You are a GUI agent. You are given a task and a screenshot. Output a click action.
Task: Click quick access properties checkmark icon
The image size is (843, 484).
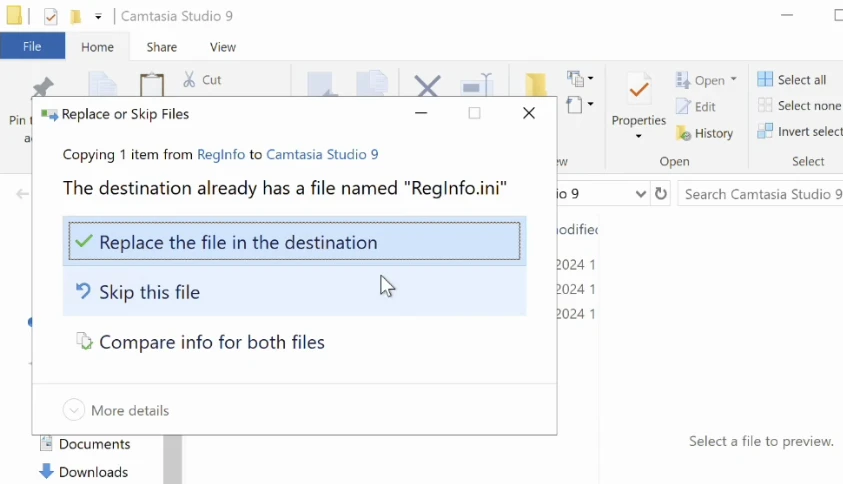pos(51,17)
